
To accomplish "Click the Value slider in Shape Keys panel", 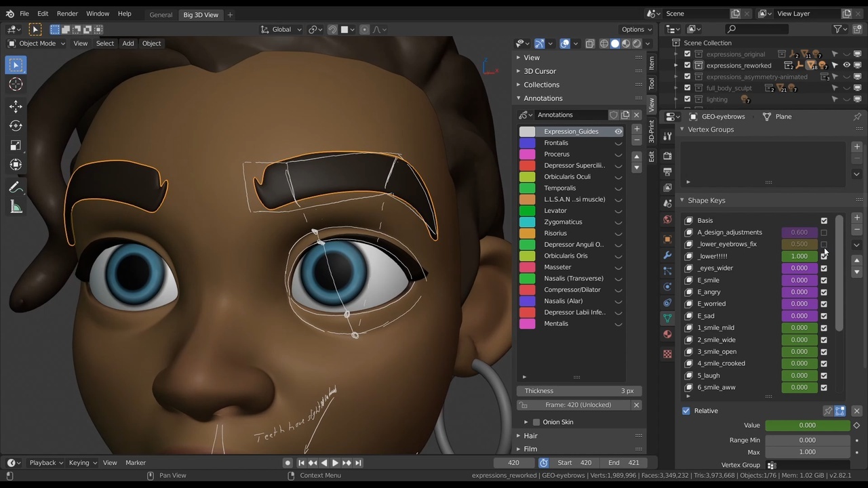I will pyautogui.click(x=807, y=425).
